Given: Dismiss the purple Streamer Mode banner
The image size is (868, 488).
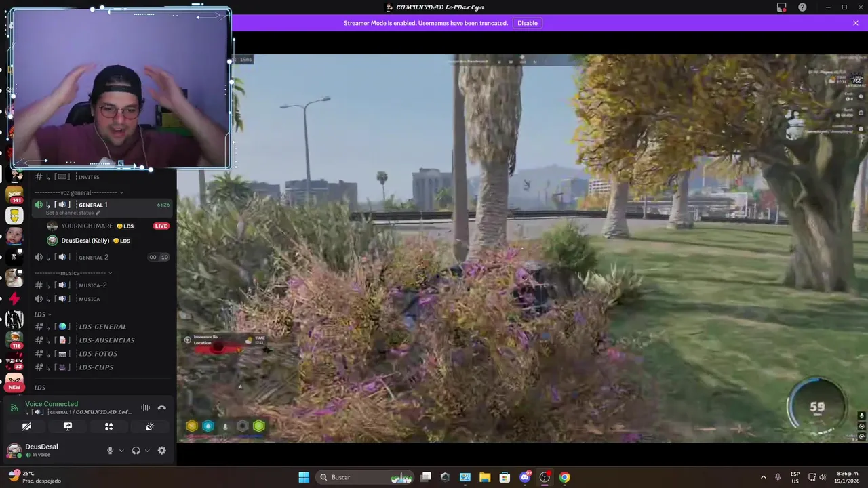Looking at the screenshot, I should (856, 23).
